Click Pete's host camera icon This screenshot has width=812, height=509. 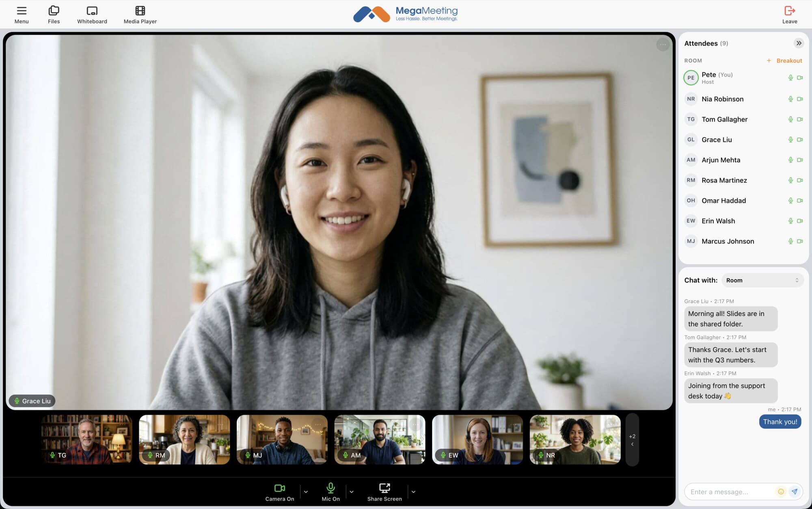800,78
